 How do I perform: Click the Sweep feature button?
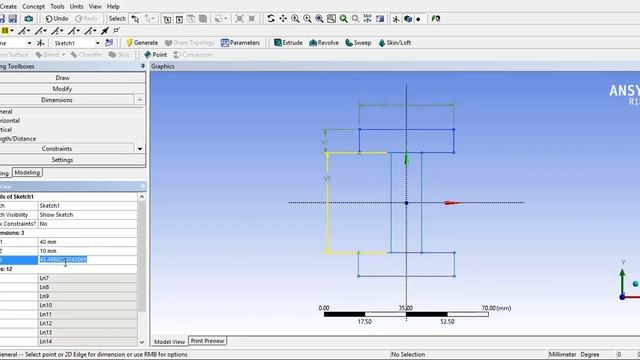coord(358,43)
